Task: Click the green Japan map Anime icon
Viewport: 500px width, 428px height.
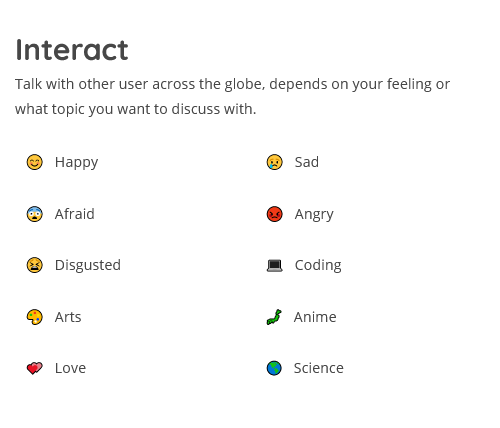Action: click(274, 317)
